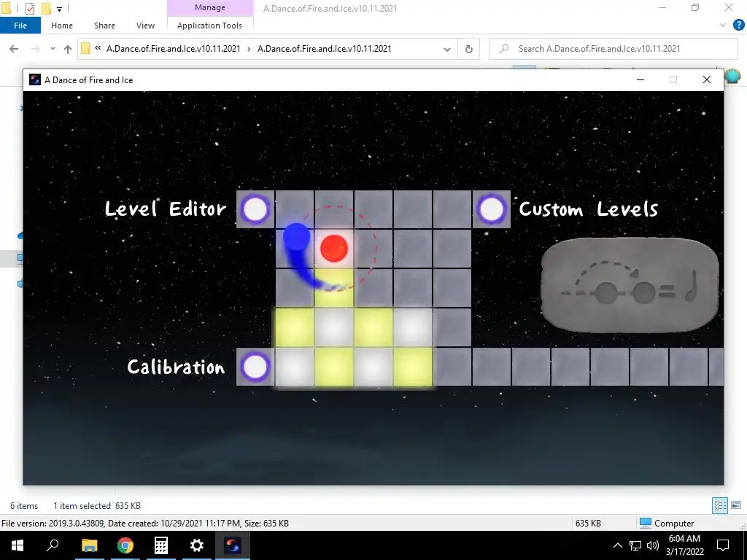
Task: Select the Calibration portal circle
Action: coord(255,367)
